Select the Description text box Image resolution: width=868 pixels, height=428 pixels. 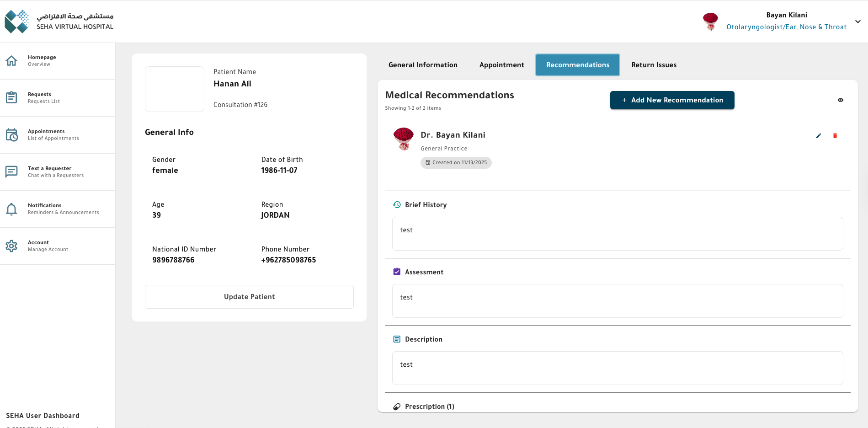[x=617, y=368]
